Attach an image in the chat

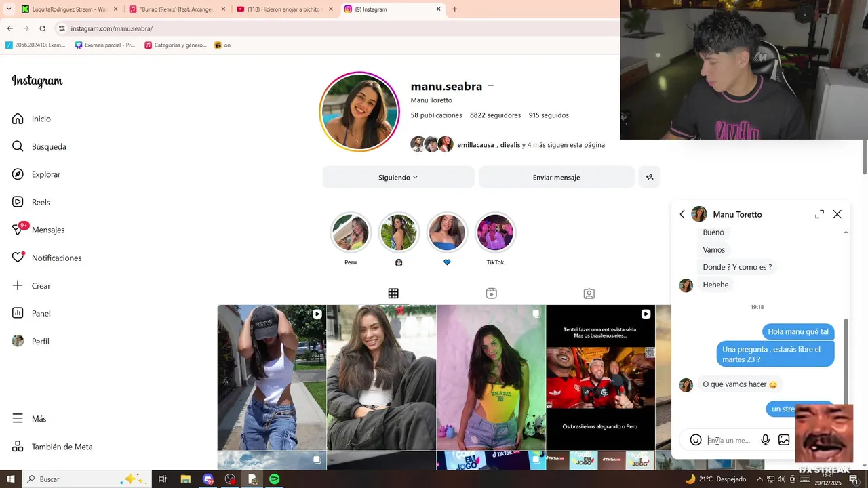pos(784,440)
